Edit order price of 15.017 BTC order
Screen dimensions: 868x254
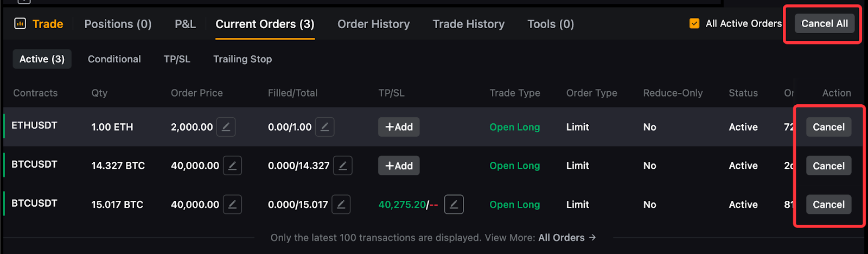tap(232, 205)
